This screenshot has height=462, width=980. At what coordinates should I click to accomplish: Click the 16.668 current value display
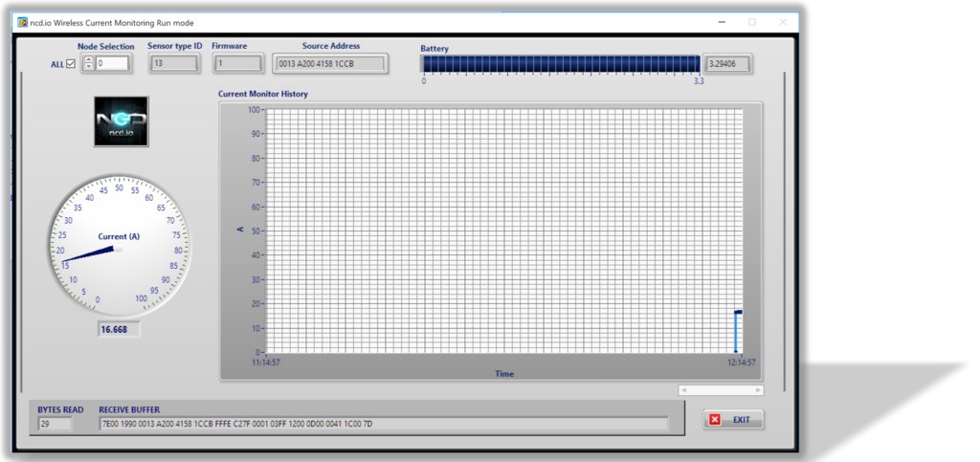[x=119, y=329]
